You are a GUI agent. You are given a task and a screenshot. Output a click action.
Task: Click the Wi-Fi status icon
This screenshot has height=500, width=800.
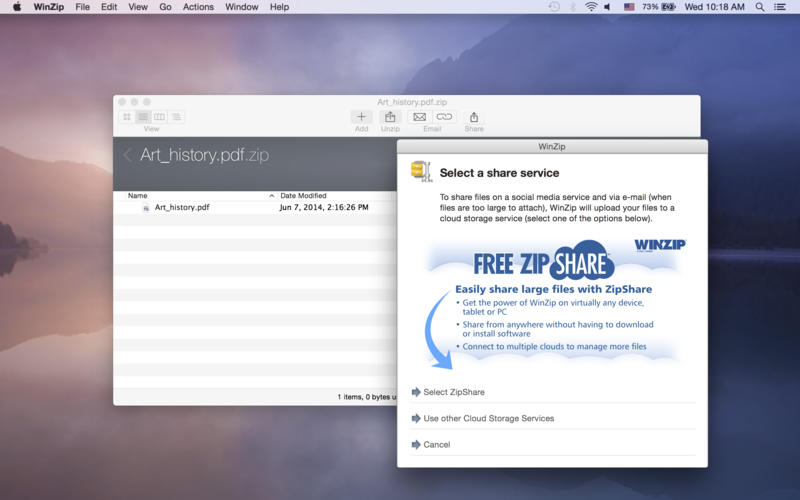(x=591, y=7)
